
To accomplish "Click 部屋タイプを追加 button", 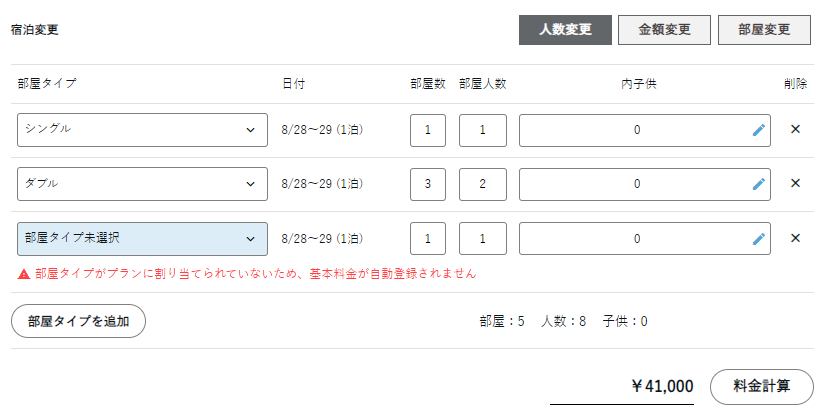I will pos(78,321).
